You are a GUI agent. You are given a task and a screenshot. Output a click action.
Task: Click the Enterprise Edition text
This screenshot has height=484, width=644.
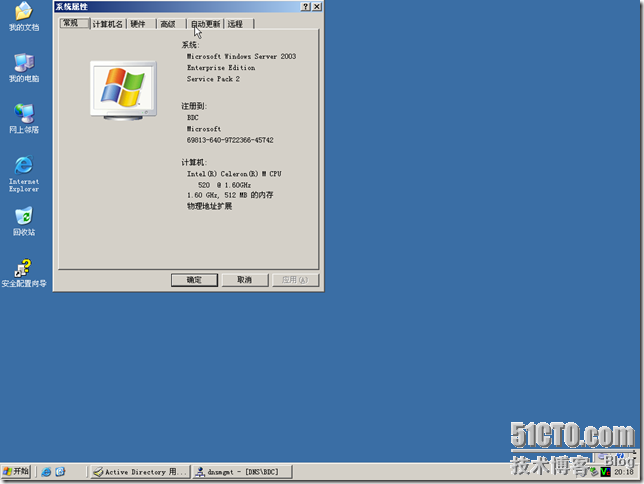pos(221,68)
